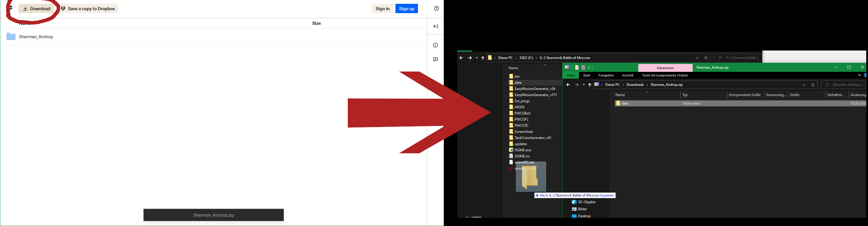Image resolution: width=868 pixels, height=226 pixels.
Task: Click the 3D-Objekte cube icon in navigation pane
Action: [x=574, y=202]
